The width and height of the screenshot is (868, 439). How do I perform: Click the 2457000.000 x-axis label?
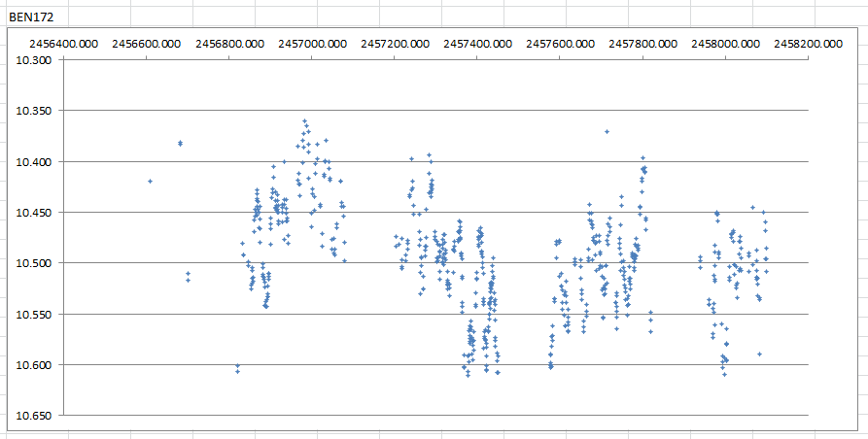(x=311, y=44)
